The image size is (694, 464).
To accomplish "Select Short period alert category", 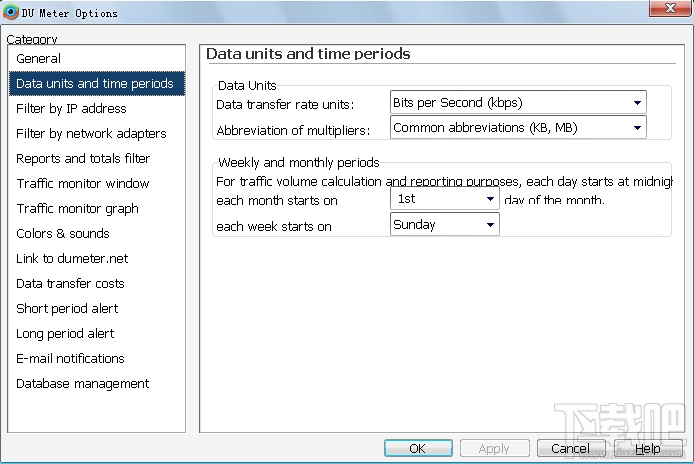I will (x=67, y=309).
